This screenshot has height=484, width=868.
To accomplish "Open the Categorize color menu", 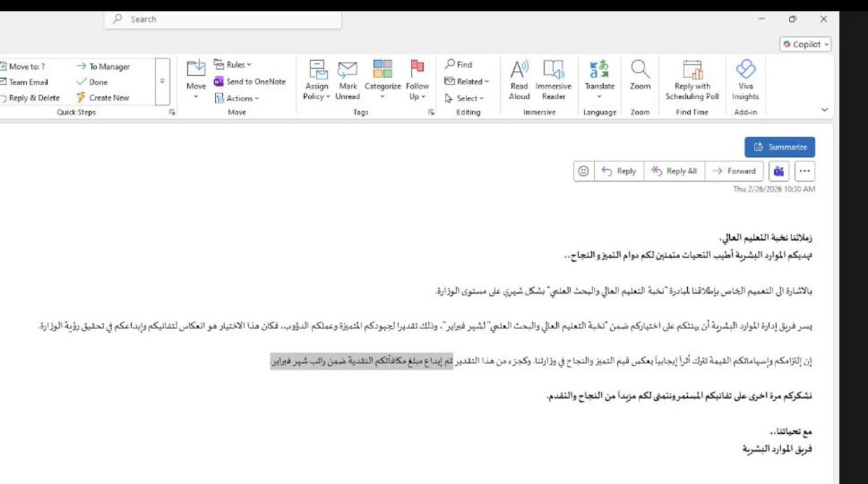I will (x=383, y=80).
